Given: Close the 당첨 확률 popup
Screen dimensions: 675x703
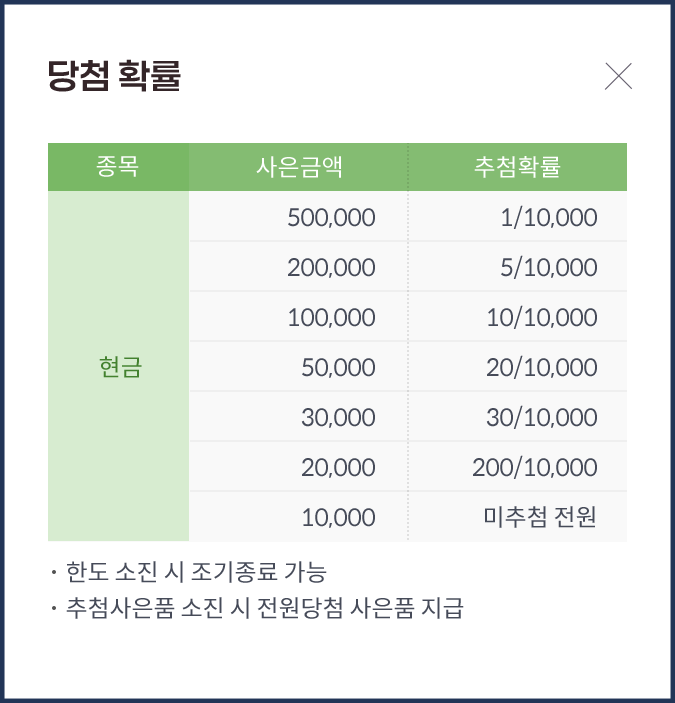Looking at the screenshot, I should (618, 76).
